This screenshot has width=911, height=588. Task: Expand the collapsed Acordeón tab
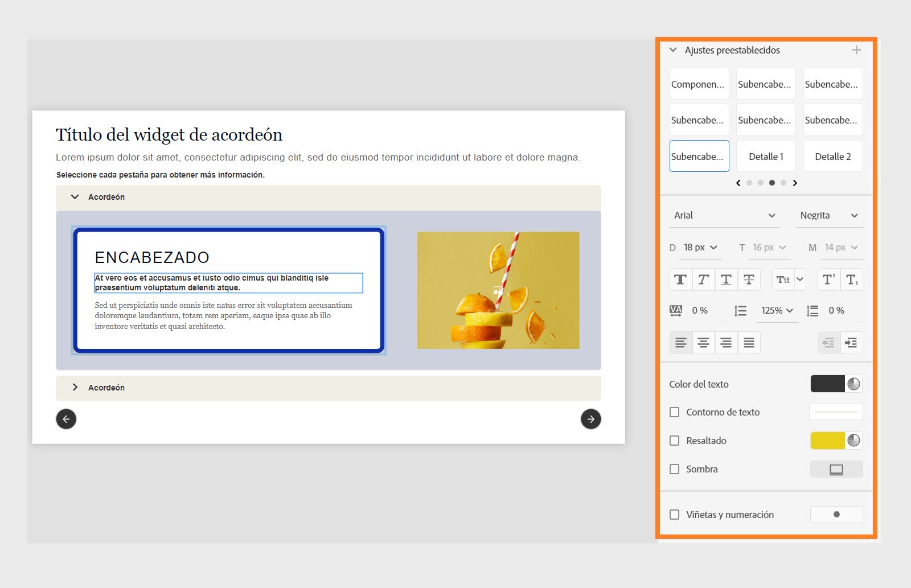[75, 388]
